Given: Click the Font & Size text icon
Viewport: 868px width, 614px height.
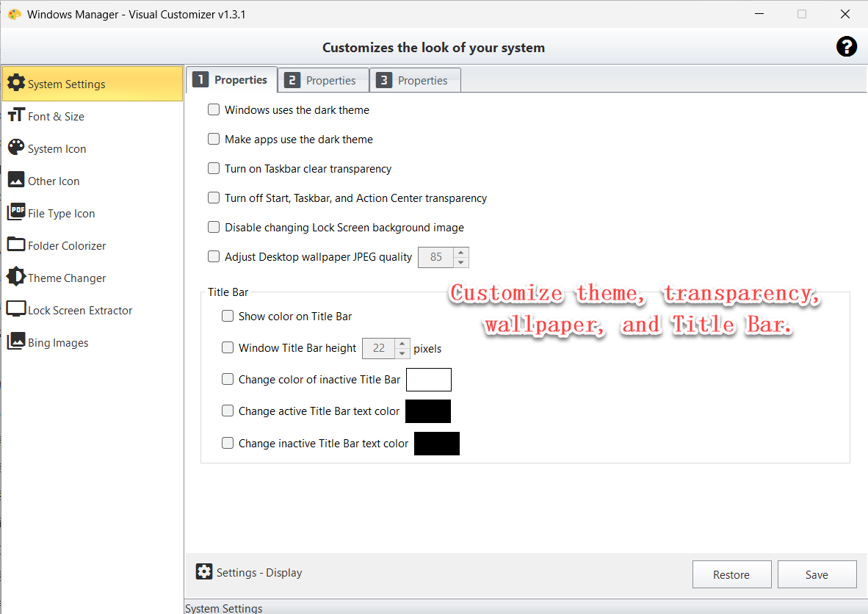Looking at the screenshot, I should tap(16, 115).
